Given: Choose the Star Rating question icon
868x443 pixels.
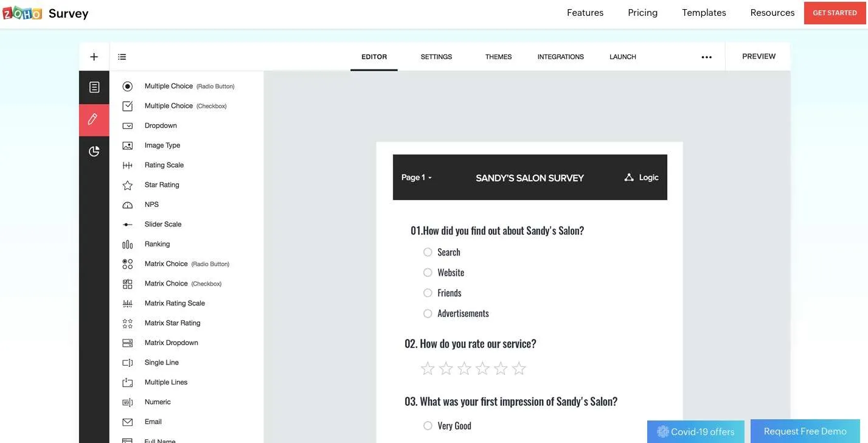Looking at the screenshot, I should point(128,185).
